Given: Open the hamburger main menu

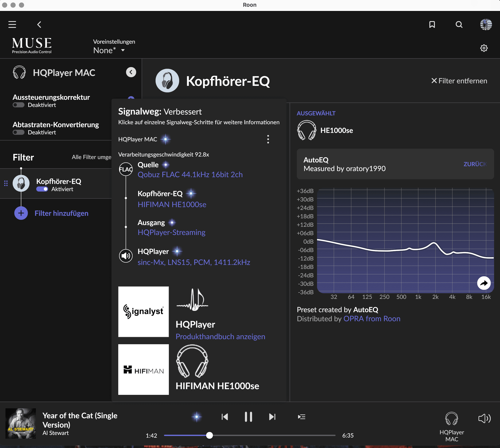Looking at the screenshot, I should (x=12, y=24).
